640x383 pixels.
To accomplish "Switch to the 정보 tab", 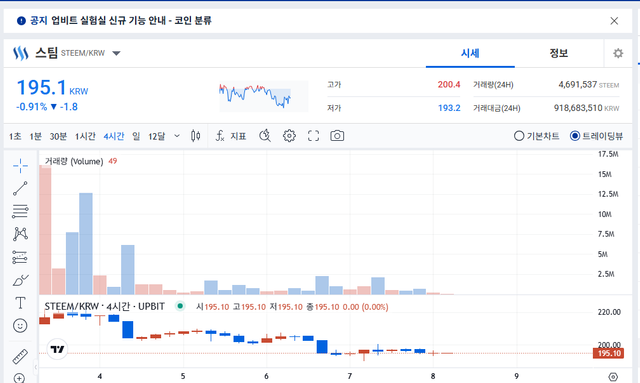I will pyautogui.click(x=558, y=53).
